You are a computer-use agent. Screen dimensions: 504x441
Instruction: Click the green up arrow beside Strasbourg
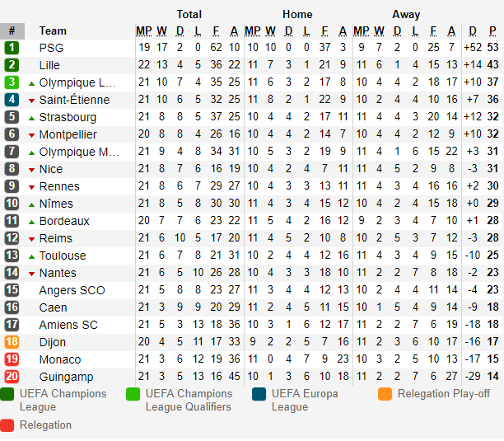(x=31, y=119)
